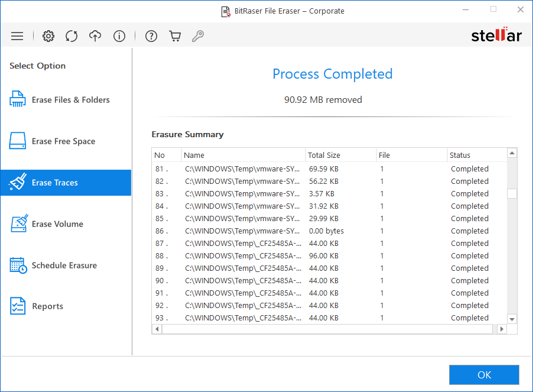
Task: Sort by the Total Size column header
Action: 341,155
